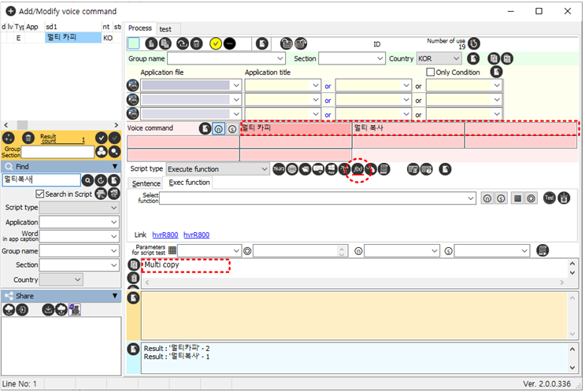Toggle the highlighted button next to Voice command
The image size is (585, 392).
(218, 128)
